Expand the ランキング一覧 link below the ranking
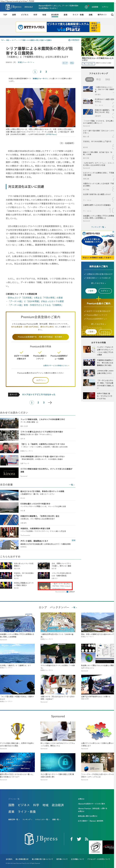 [x=98, y=227]
